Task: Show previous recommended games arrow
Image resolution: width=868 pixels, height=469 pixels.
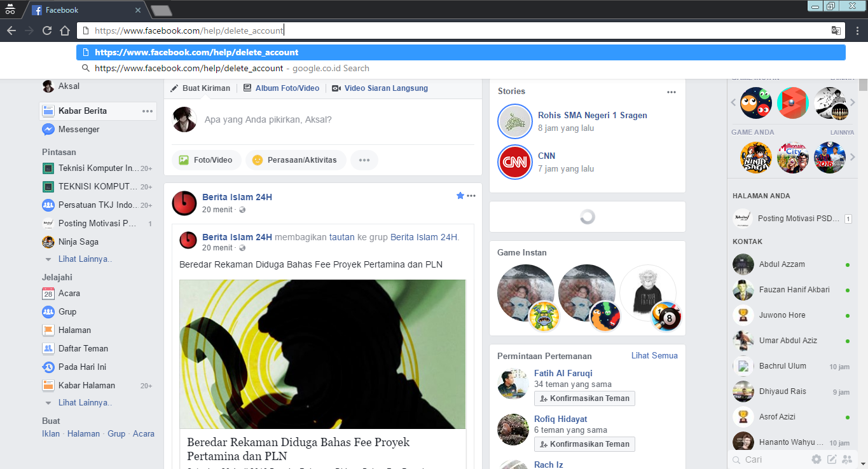Action: coord(733,102)
